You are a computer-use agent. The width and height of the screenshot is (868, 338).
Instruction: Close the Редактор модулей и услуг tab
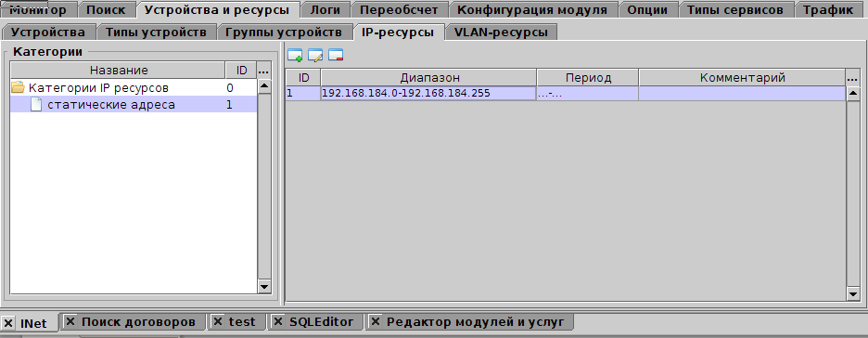click(x=376, y=321)
